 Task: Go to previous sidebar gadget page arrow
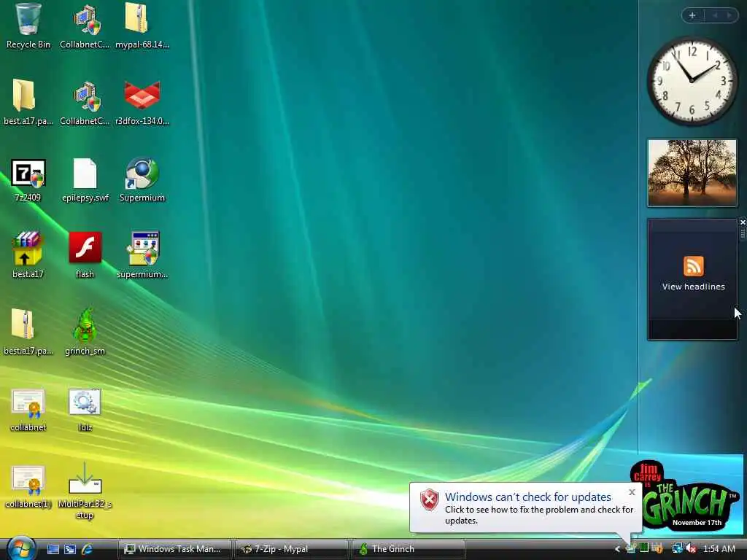click(x=715, y=15)
